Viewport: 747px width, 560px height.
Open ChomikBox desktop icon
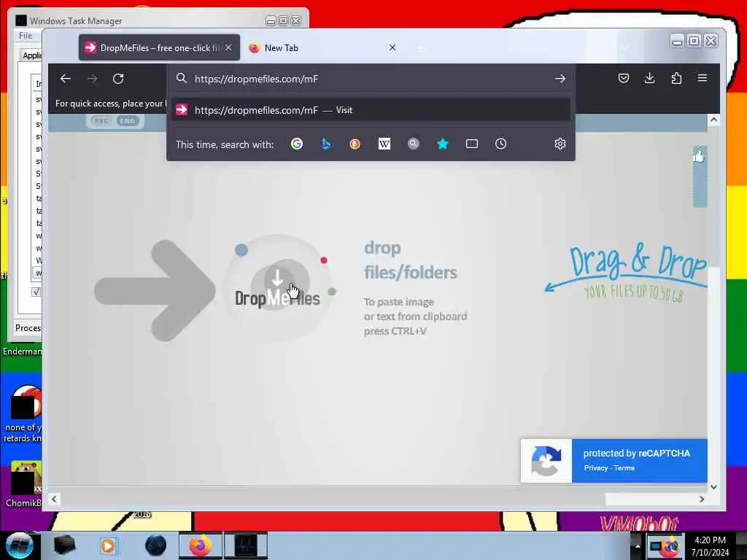(24, 483)
